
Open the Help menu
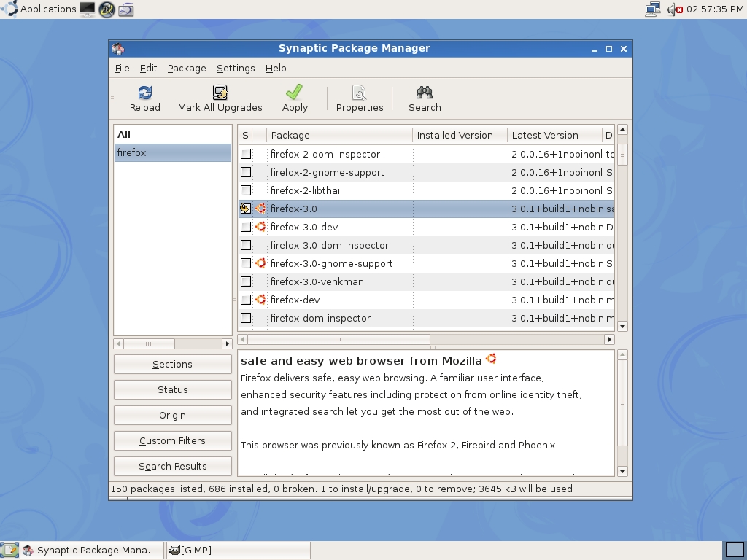pos(275,68)
